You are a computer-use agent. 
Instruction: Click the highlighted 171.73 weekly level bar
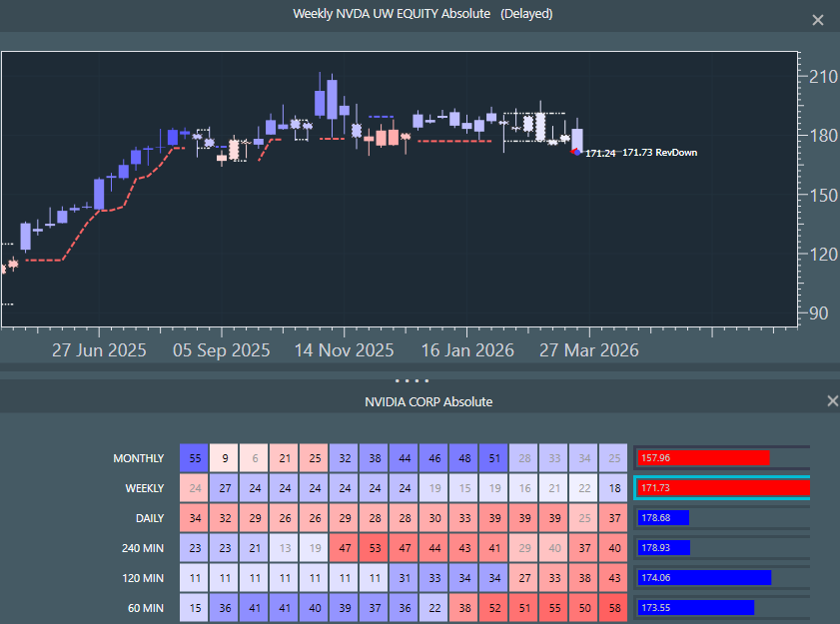(x=723, y=488)
